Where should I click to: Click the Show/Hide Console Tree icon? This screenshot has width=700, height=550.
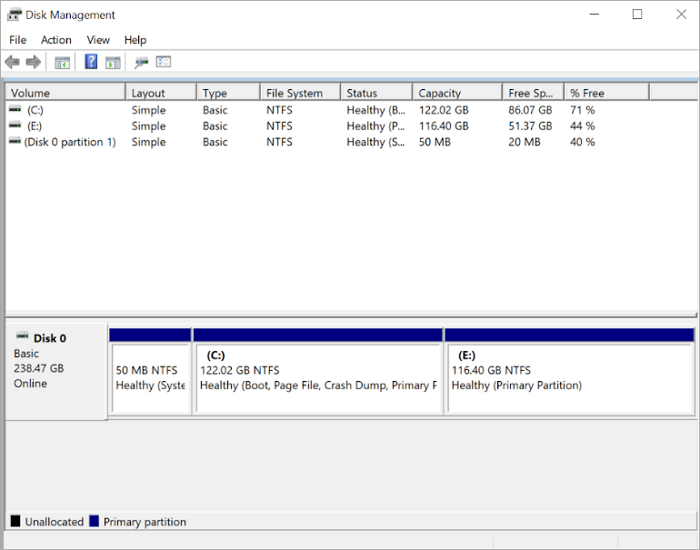(x=62, y=62)
